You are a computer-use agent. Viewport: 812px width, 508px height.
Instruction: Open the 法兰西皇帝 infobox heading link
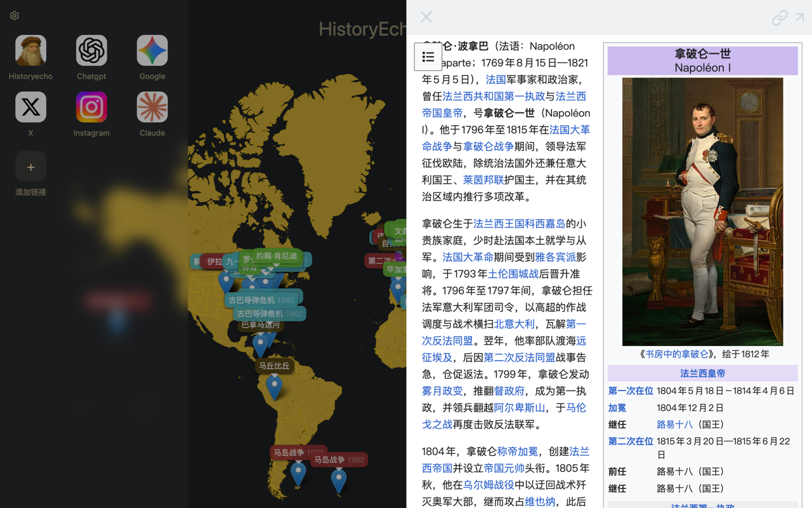pyautogui.click(x=703, y=373)
